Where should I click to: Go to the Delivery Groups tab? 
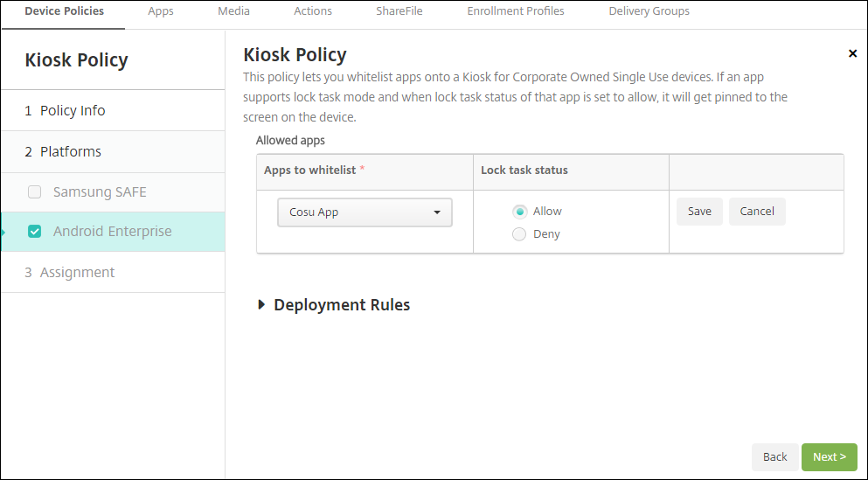pyautogui.click(x=649, y=11)
